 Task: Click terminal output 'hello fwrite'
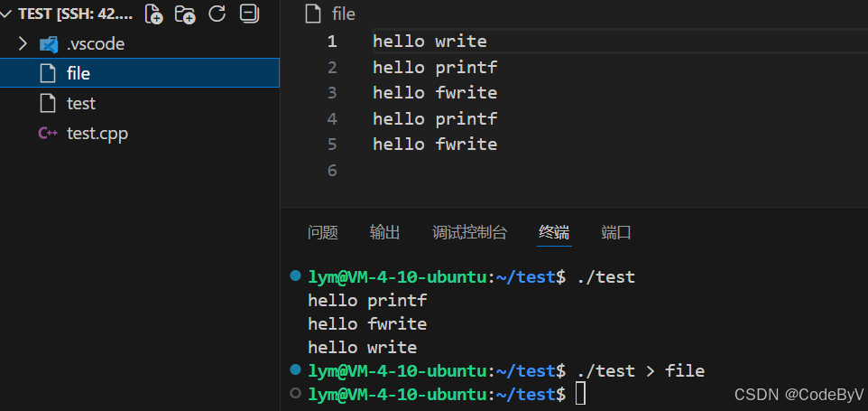coord(367,324)
